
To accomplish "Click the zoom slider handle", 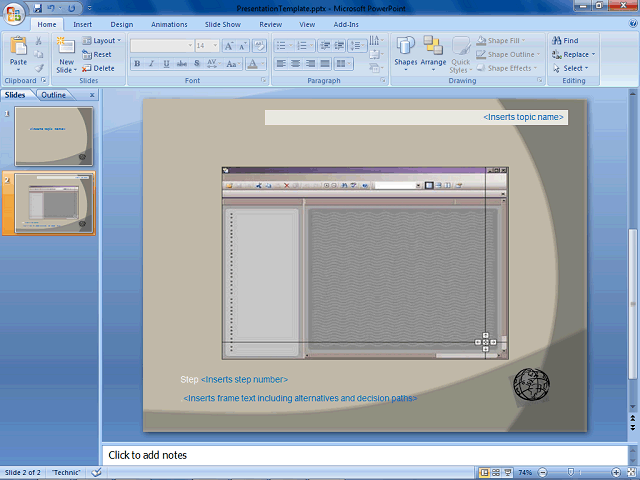I will pyautogui.click(x=571, y=472).
